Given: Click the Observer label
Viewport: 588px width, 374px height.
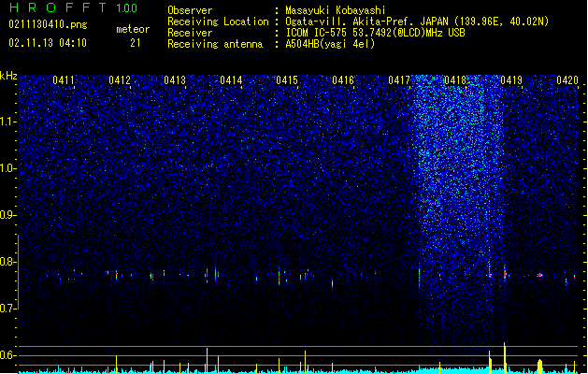Looking at the screenshot, I should pyautogui.click(x=190, y=10).
